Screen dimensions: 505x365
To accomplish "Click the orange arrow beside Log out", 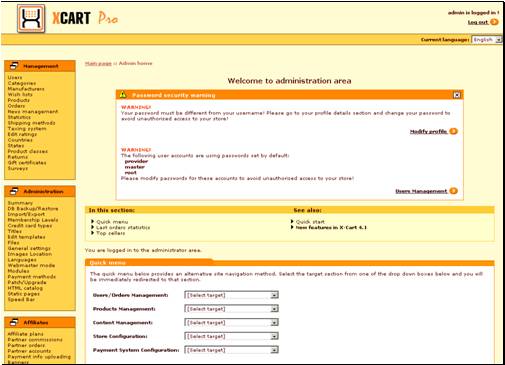I will click(494, 22).
